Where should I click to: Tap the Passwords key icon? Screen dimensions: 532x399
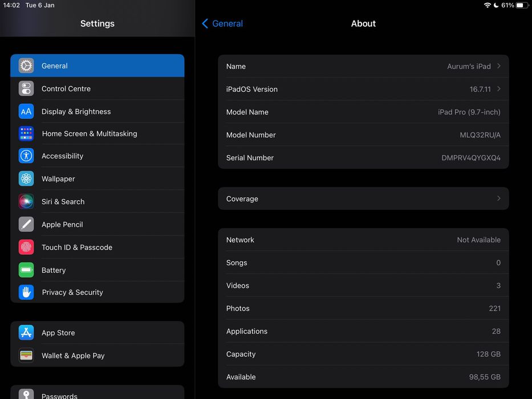(x=26, y=394)
